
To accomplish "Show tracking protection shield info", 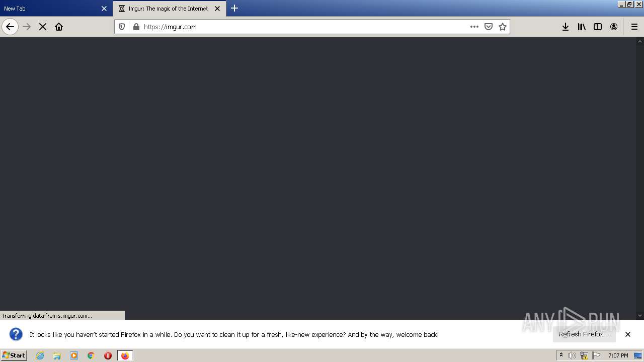I will [122, 27].
